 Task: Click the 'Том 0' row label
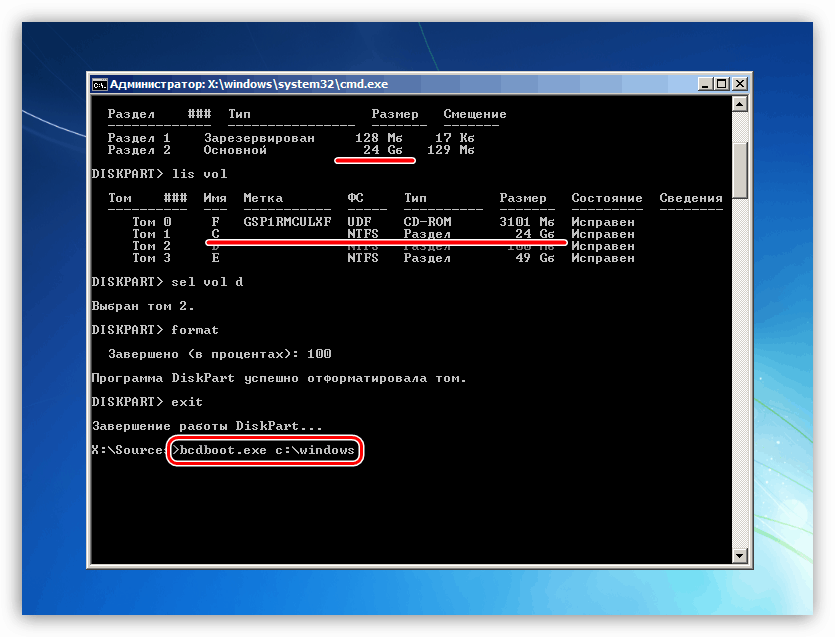pyautogui.click(x=152, y=222)
